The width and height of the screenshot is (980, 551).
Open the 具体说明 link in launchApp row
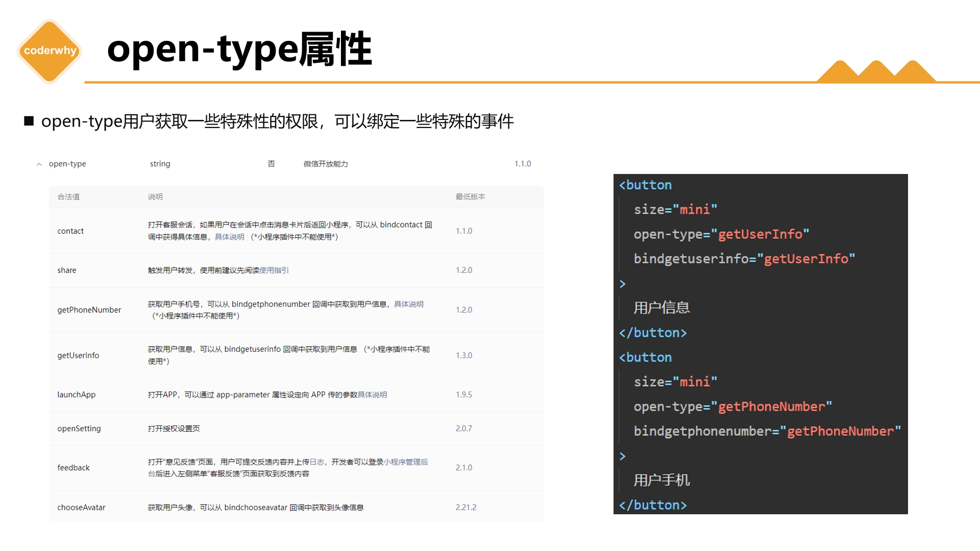pyautogui.click(x=372, y=395)
